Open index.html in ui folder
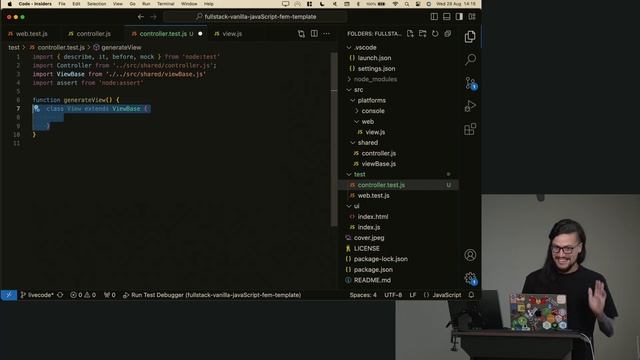The width and height of the screenshot is (640, 360). (373, 217)
